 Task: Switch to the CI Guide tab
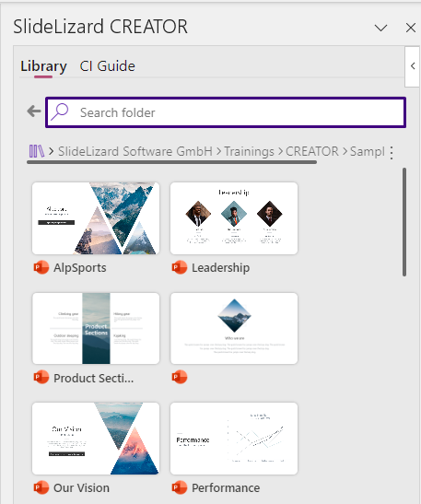[108, 66]
